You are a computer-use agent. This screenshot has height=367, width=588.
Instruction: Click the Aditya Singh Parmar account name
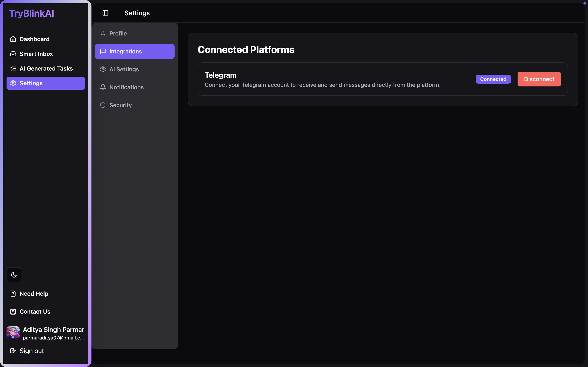(x=53, y=330)
